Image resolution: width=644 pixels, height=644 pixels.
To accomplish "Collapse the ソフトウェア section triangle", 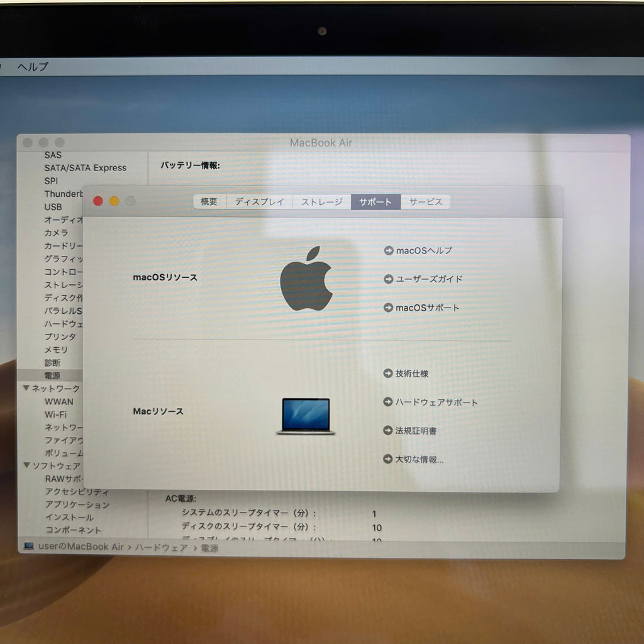I will tap(26, 465).
